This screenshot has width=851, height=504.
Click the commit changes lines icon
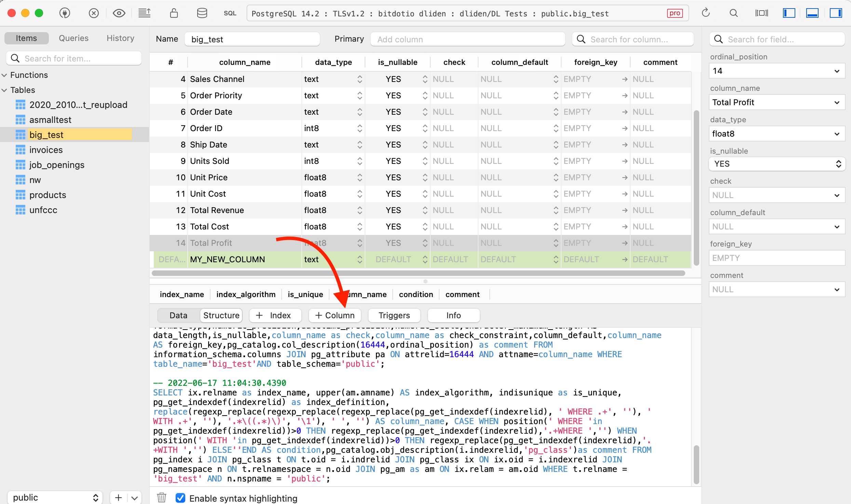click(x=144, y=13)
